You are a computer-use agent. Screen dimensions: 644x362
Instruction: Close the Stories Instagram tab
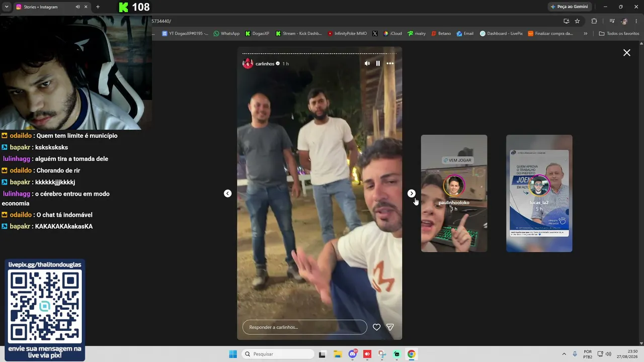click(86, 7)
